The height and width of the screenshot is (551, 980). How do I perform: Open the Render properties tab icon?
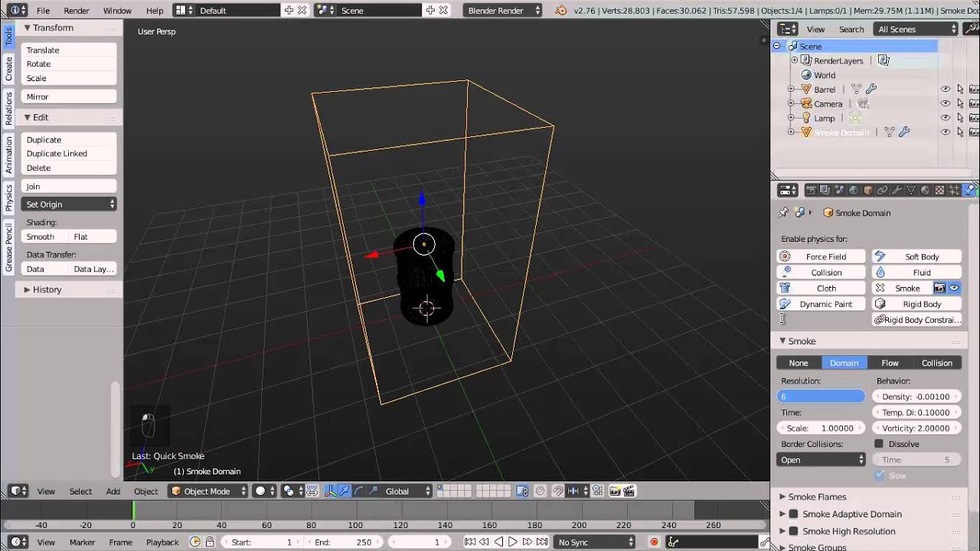click(x=811, y=191)
